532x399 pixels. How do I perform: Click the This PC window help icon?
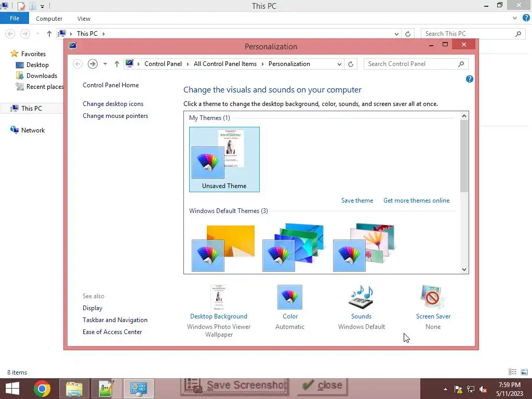pyautogui.click(x=526, y=18)
